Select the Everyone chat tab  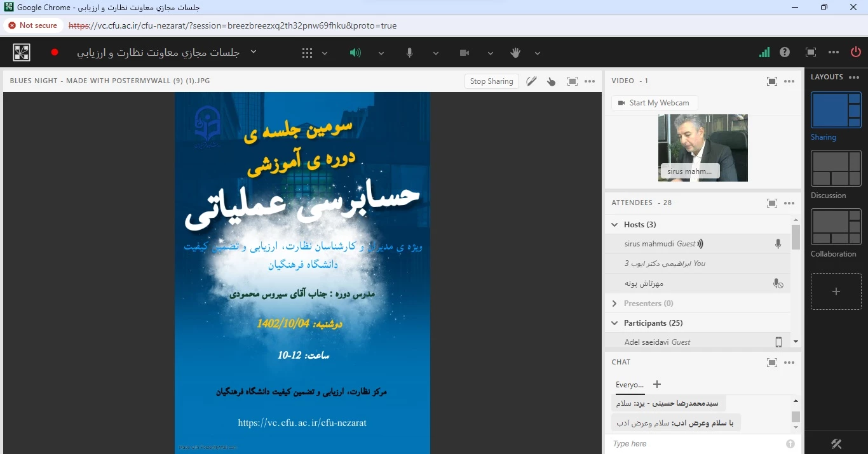(629, 385)
